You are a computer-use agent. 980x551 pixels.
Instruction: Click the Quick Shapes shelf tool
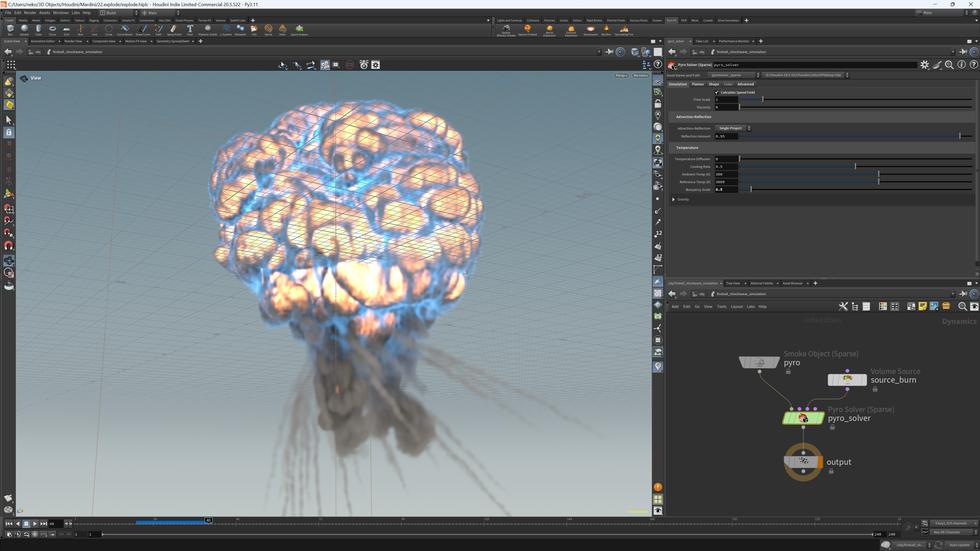[x=299, y=30]
